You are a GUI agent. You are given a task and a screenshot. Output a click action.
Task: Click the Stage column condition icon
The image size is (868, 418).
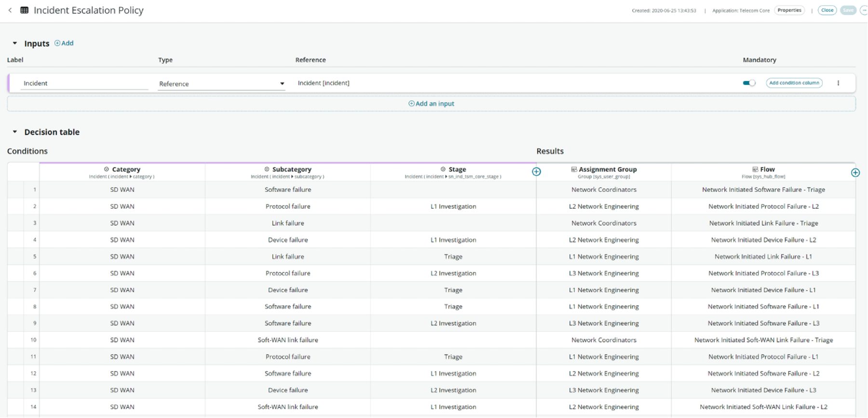click(443, 169)
